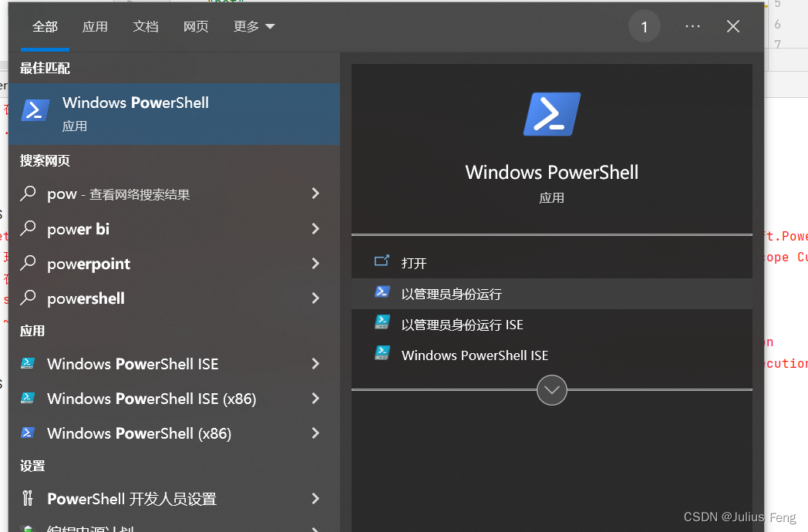Screen dimensions: 808x532
Task: Switch to the 文档 tab
Action: click(x=146, y=25)
